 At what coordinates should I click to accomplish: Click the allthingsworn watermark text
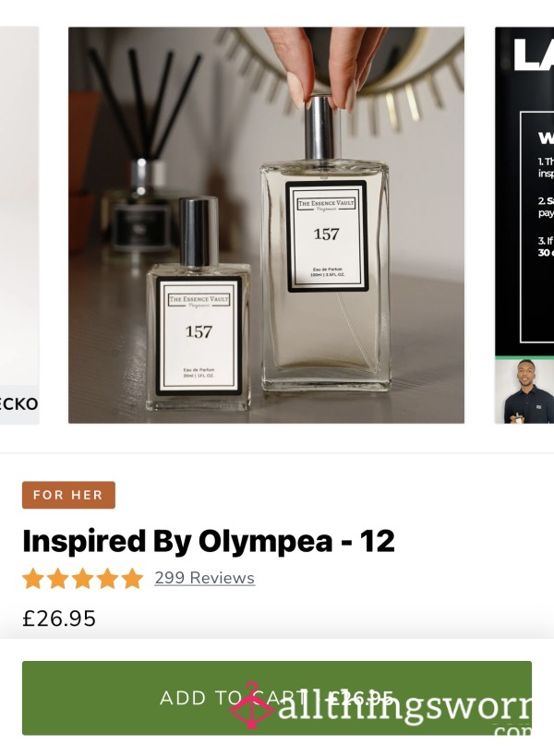405,708
